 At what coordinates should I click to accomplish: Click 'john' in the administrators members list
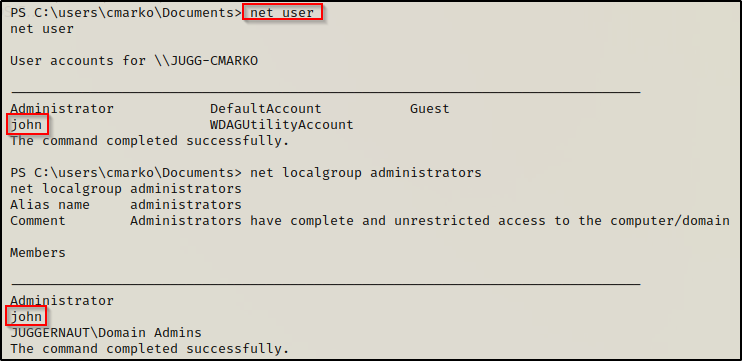(26, 316)
